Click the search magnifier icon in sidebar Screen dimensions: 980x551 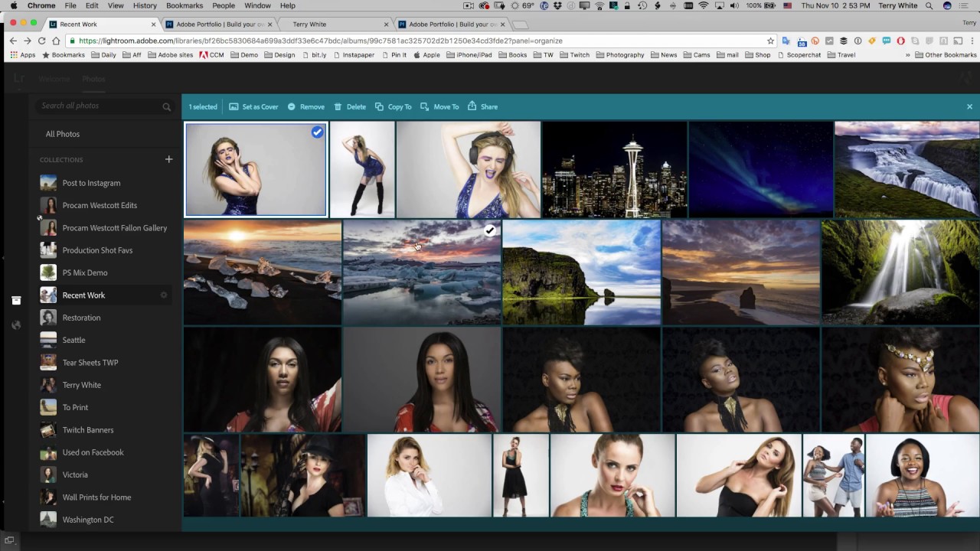[x=166, y=106]
